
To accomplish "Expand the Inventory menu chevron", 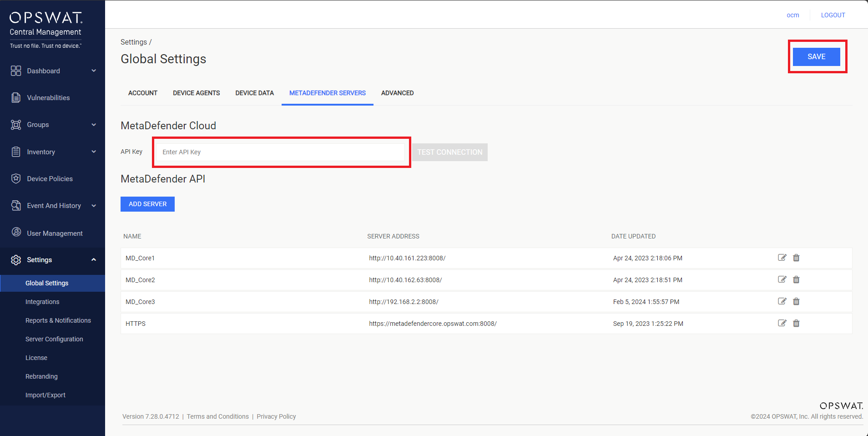I will point(94,152).
